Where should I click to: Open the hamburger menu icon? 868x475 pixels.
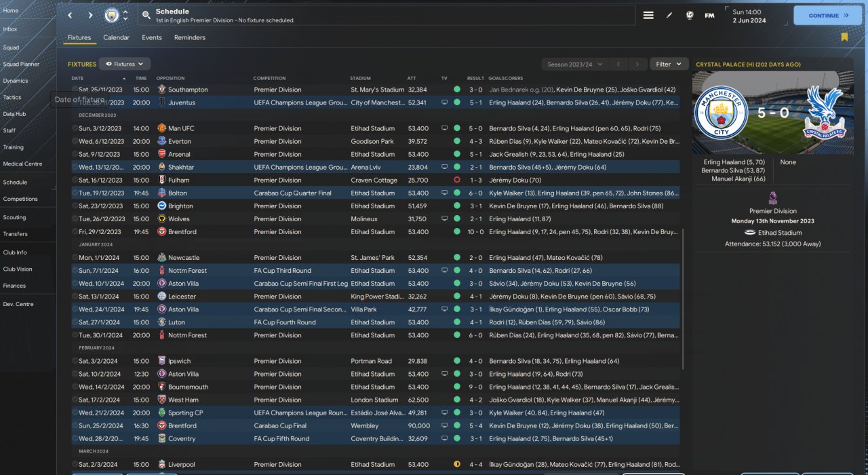coord(648,15)
